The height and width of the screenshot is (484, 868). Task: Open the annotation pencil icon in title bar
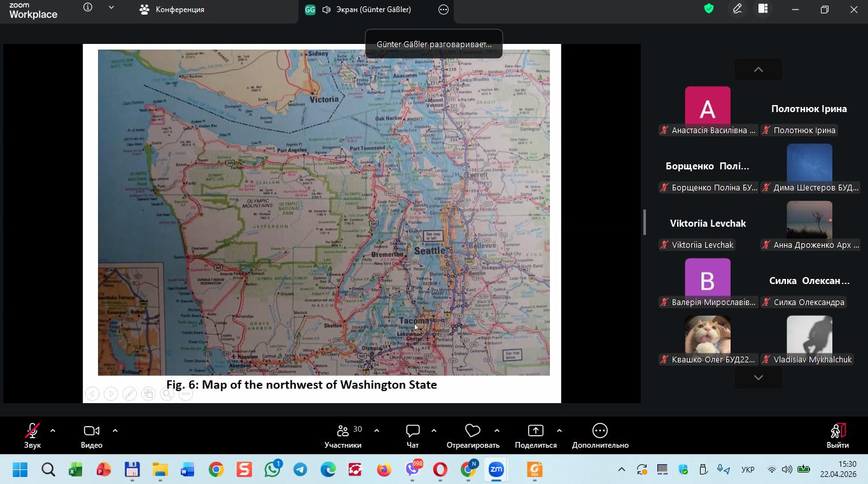[x=737, y=9]
